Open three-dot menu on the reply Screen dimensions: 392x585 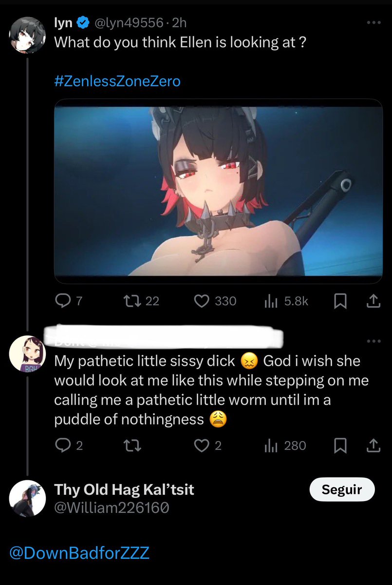[x=373, y=341]
